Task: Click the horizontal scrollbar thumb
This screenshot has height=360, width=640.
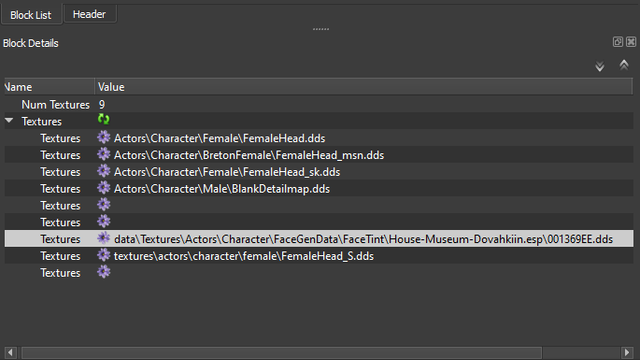Action: pos(282,352)
